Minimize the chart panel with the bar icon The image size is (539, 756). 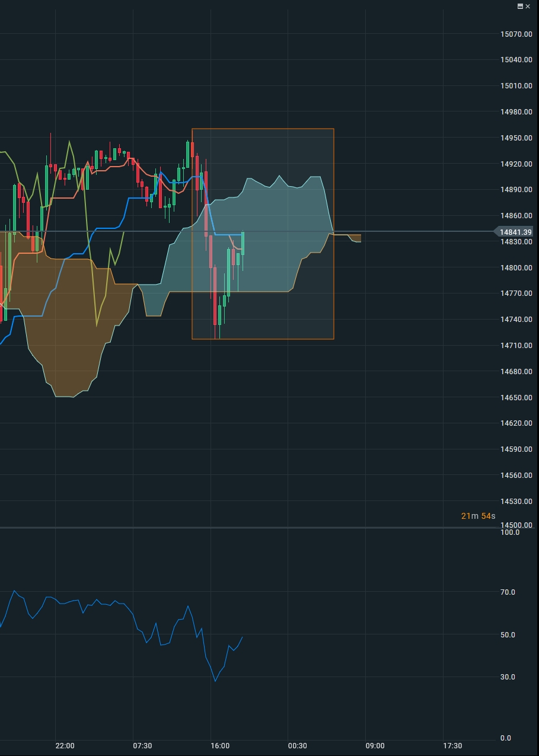click(x=521, y=6)
